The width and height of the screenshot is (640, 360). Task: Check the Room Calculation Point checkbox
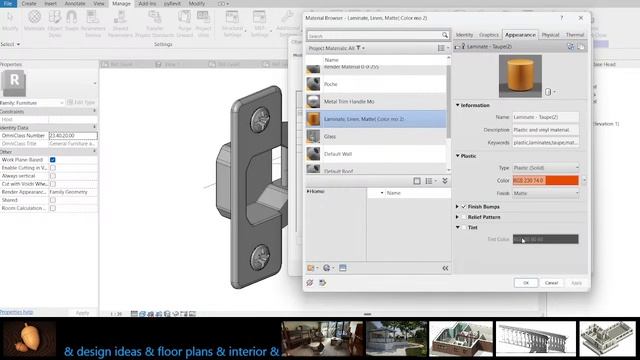coord(53,208)
